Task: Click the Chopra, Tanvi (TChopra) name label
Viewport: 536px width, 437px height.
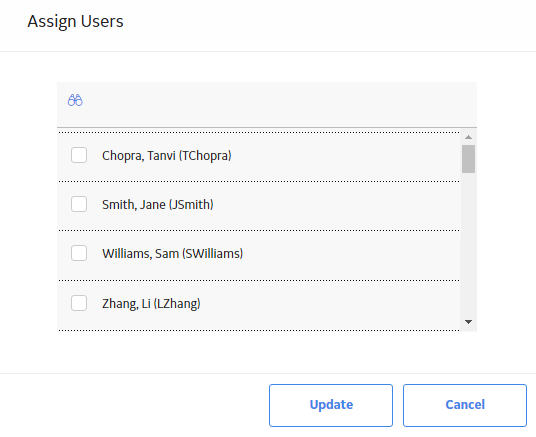Action: click(167, 156)
